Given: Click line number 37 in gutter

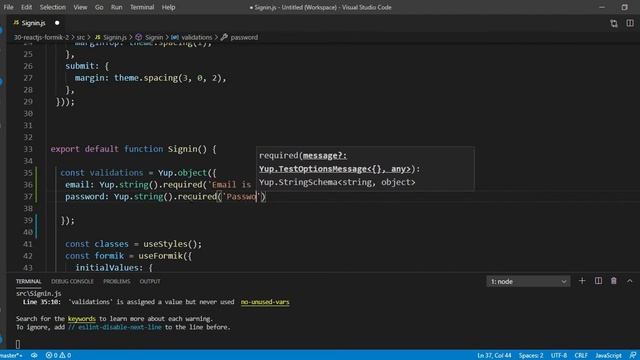Looking at the screenshot, I should 28,197.
